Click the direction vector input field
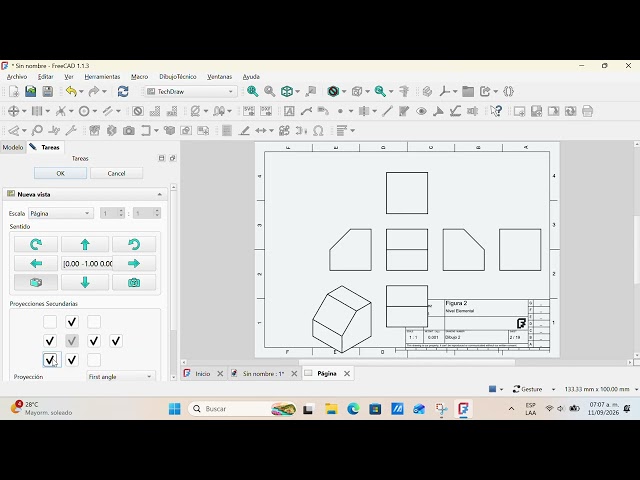Viewport: 640px width, 480px height. [87, 264]
